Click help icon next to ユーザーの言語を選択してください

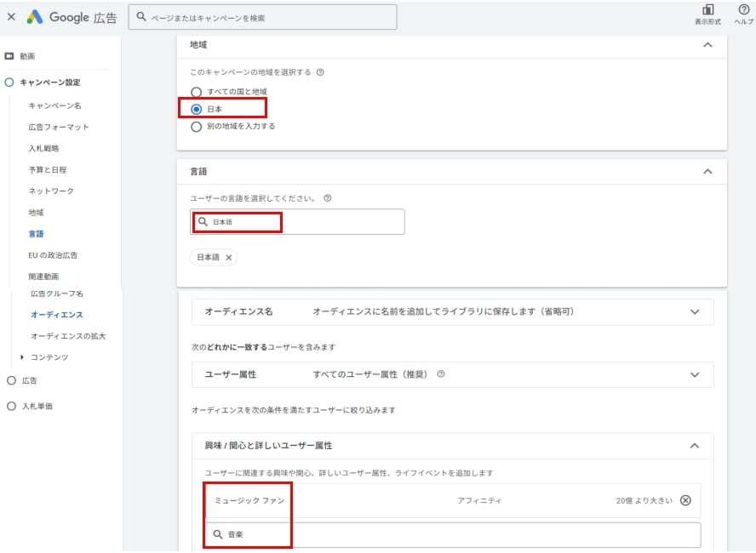[328, 198]
